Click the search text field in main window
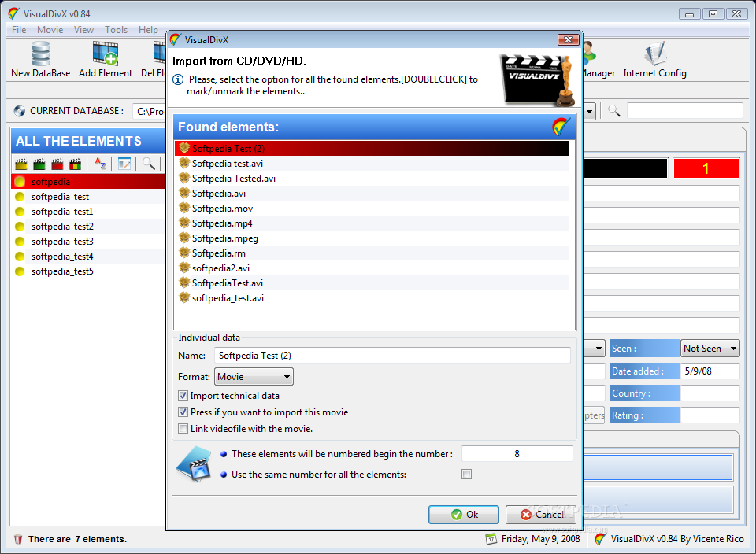Screen dimensions: 756x554 (684, 111)
